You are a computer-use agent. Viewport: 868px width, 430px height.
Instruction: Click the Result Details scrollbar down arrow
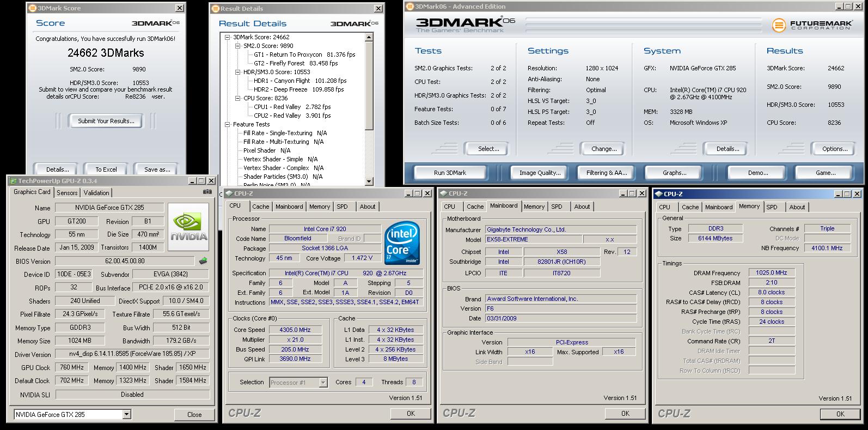click(x=369, y=181)
